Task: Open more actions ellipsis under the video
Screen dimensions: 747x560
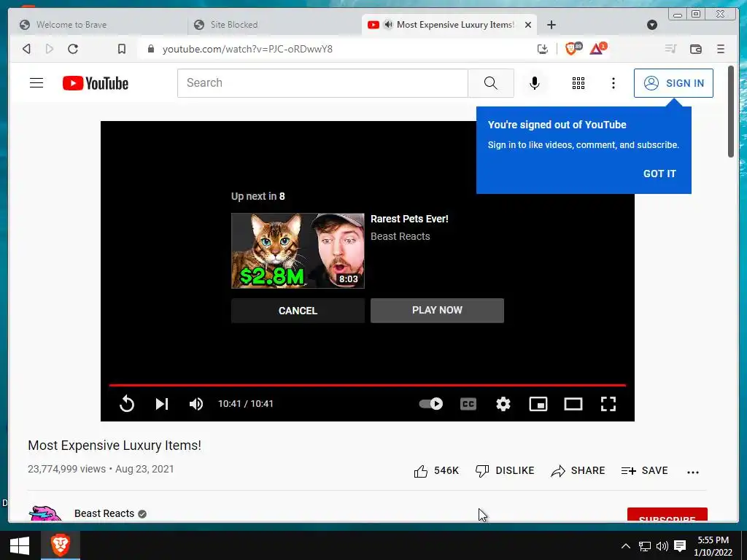Action: click(x=693, y=472)
